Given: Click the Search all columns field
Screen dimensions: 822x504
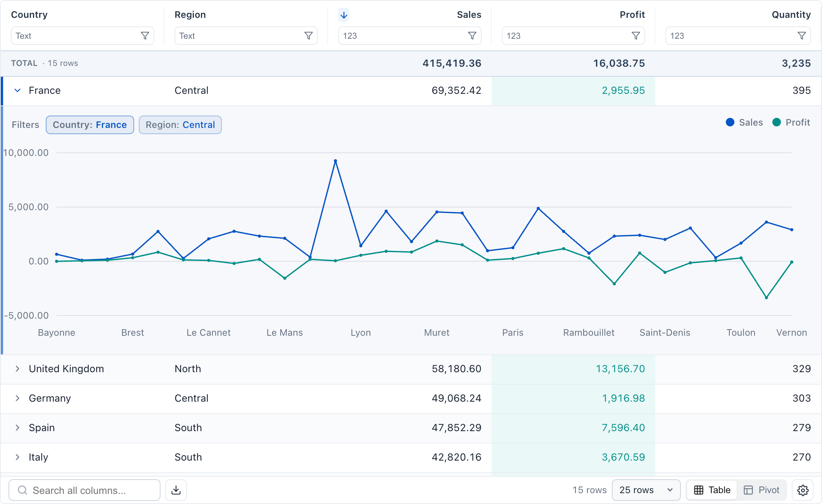Looking at the screenshot, I should pos(85,490).
